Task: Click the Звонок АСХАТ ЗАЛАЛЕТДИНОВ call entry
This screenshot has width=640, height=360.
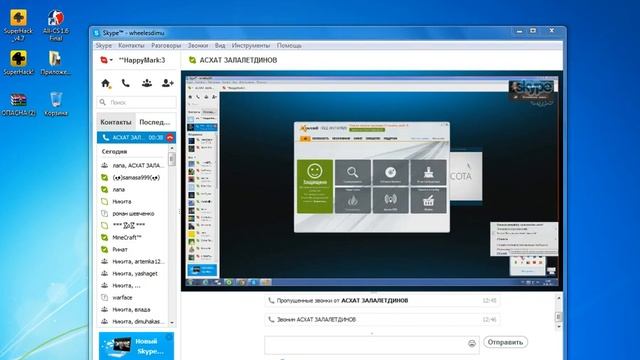Action: tap(382, 320)
